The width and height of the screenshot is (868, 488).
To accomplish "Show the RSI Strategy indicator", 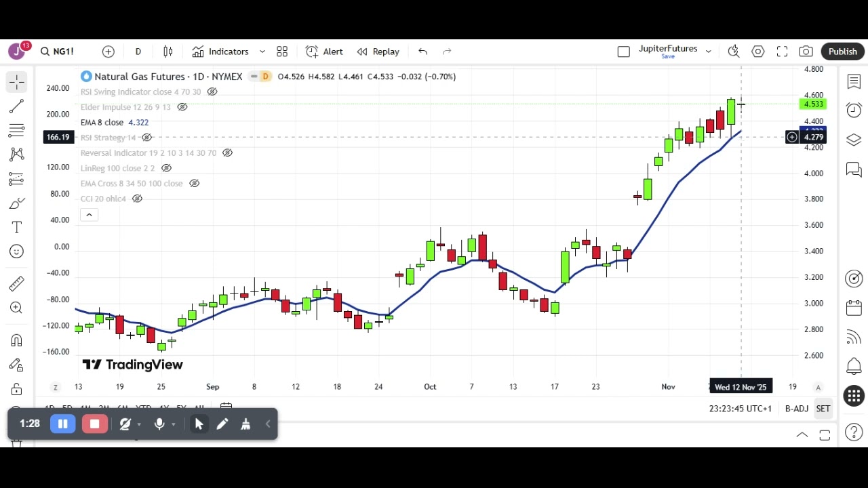I will 146,138.
